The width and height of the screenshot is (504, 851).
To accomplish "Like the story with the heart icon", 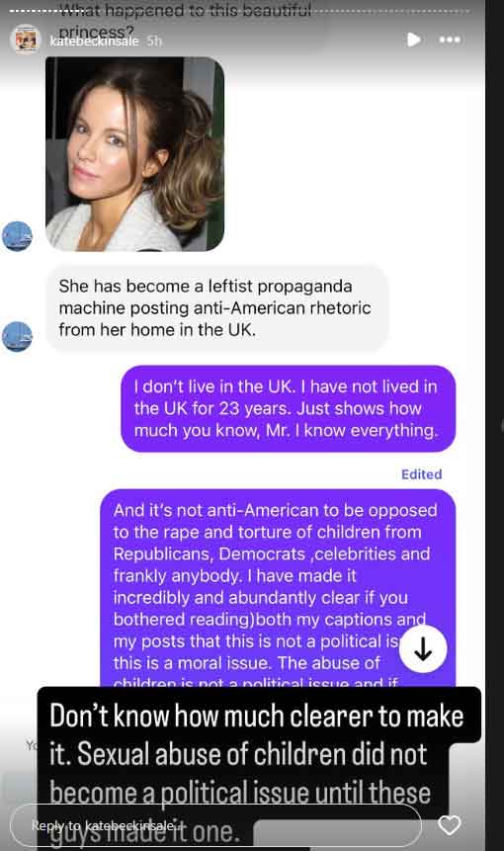I will [x=450, y=825].
